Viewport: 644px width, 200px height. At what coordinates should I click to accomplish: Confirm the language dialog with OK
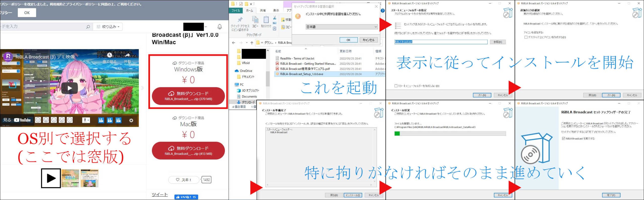pyautogui.click(x=348, y=40)
